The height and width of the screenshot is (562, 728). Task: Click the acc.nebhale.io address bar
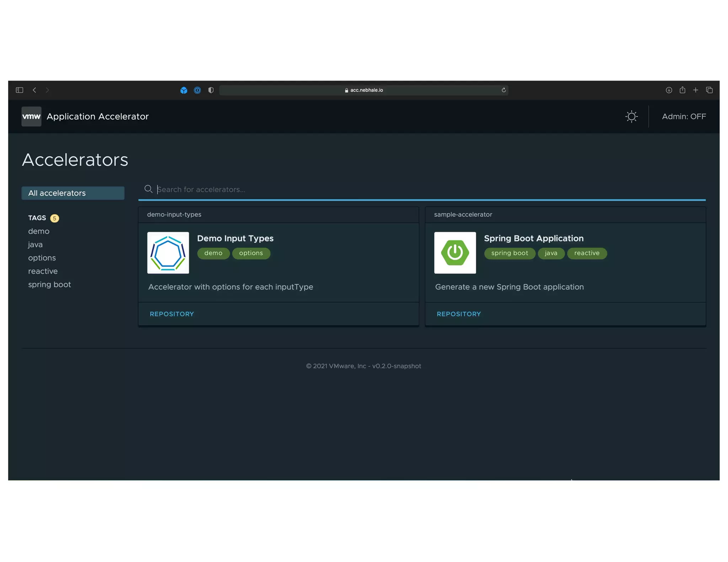[x=364, y=90]
